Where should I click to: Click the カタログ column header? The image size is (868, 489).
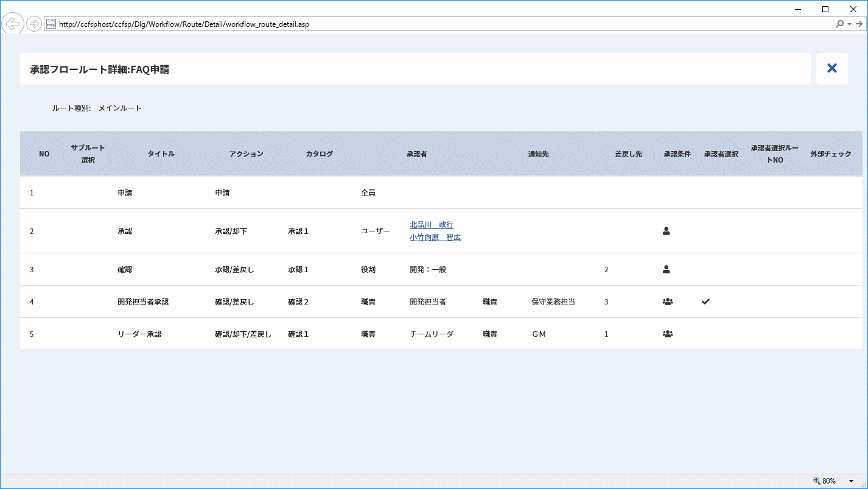point(319,154)
